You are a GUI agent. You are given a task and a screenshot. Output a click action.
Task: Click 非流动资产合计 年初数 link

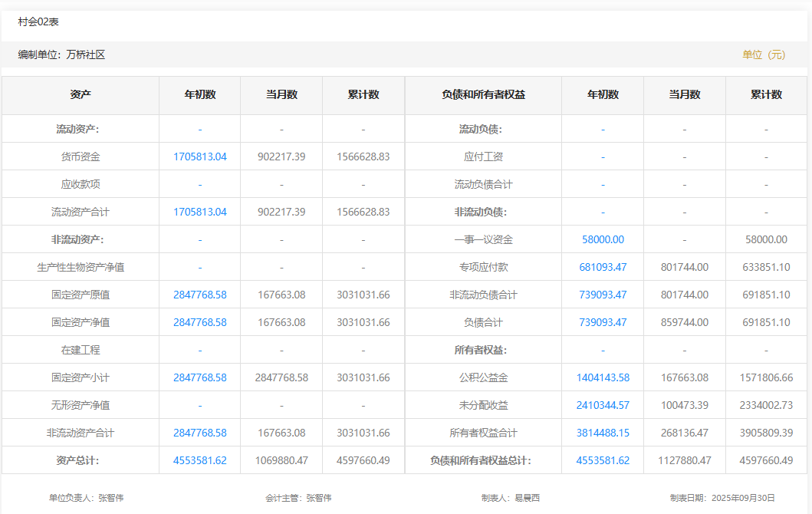[x=199, y=433]
